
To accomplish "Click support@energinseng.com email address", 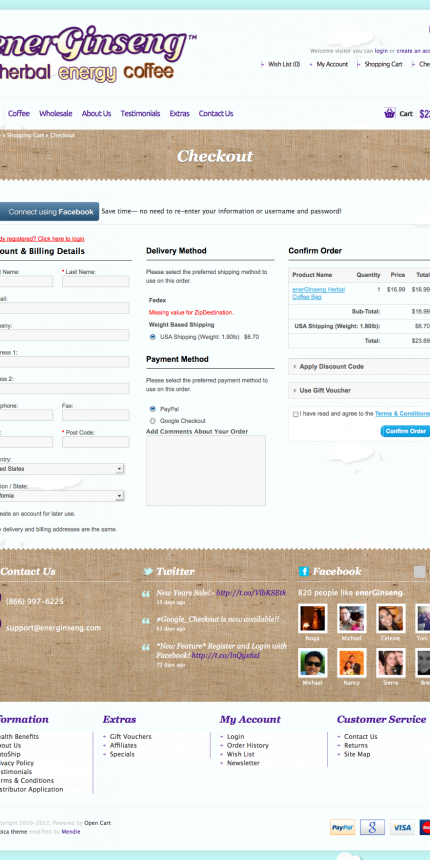I will pyautogui.click(x=54, y=628).
